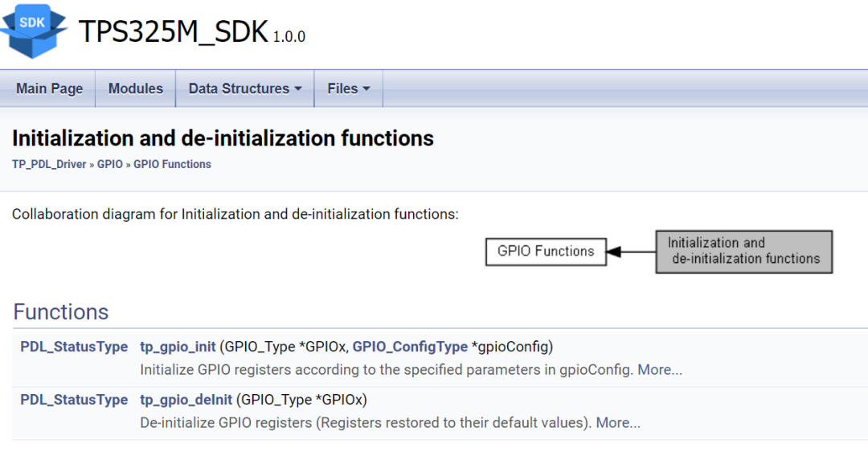The width and height of the screenshot is (868, 452).
Task: Open PDL_StatusType link beside tp_gpio_init
Action: pos(74,347)
